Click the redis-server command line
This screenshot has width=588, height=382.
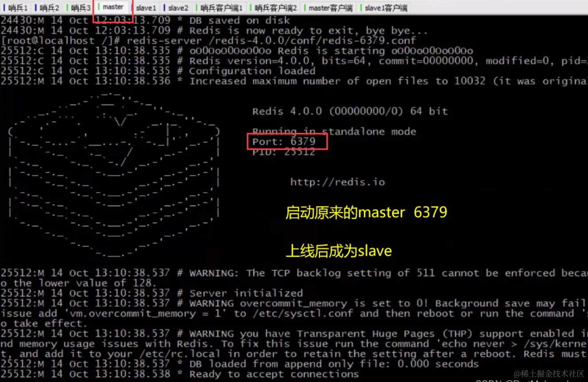coord(208,41)
